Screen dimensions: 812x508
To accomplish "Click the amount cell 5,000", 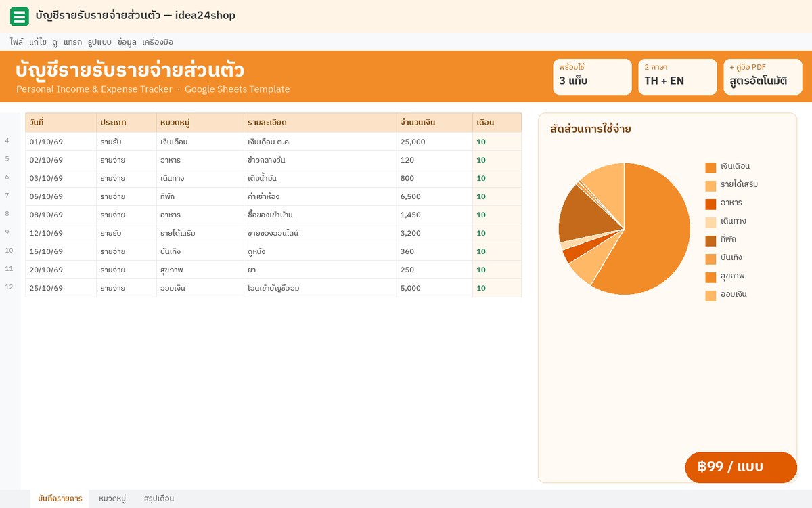I will 434,288.
